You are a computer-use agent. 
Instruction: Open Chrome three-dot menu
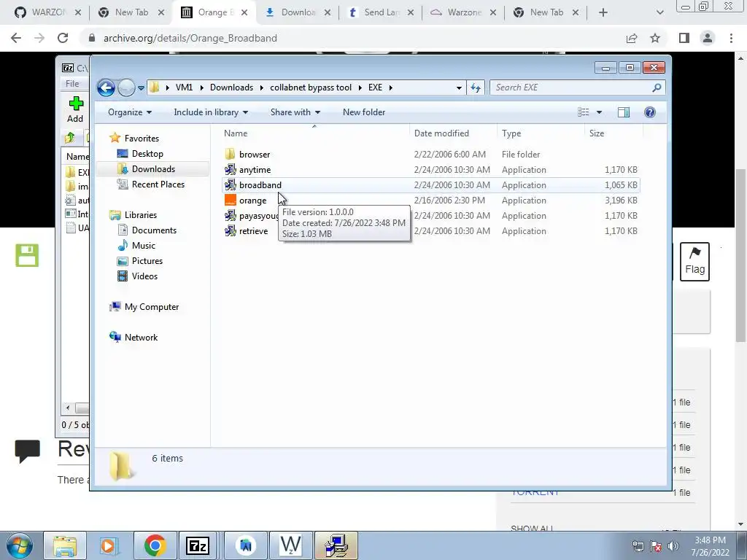point(731,38)
